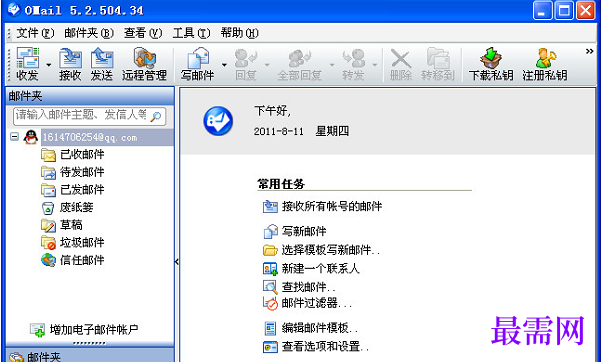This screenshot has width=603, height=362.
Task: Open the 信任邮件 trusted mail folder
Action: click(x=82, y=260)
